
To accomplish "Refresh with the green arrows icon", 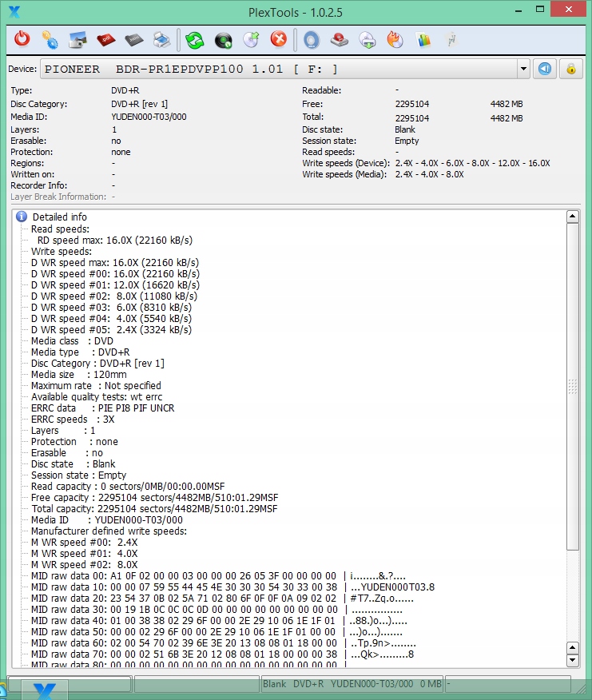I will point(195,40).
